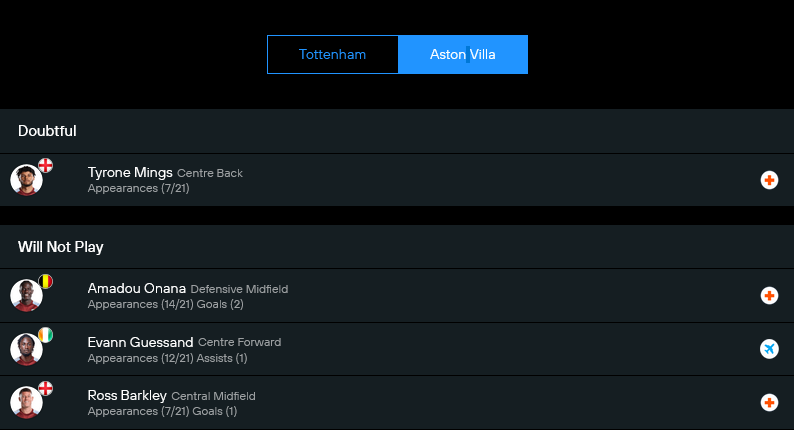Open Amadou Onana's player name link
The width and height of the screenshot is (794, 430).
click(137, 288)
